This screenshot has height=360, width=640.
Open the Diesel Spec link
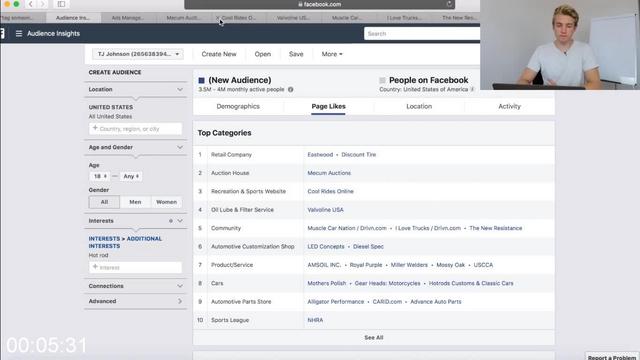click(368, 247)
